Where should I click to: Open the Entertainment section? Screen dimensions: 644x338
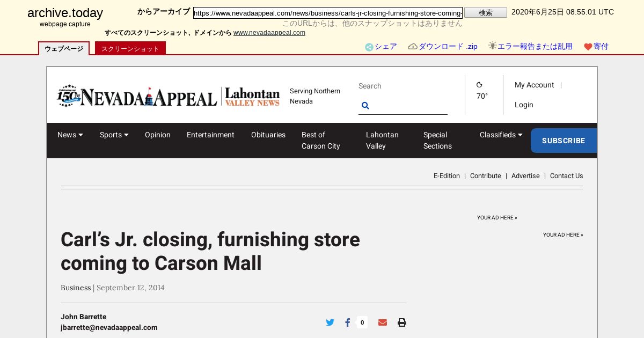point(210,135)
